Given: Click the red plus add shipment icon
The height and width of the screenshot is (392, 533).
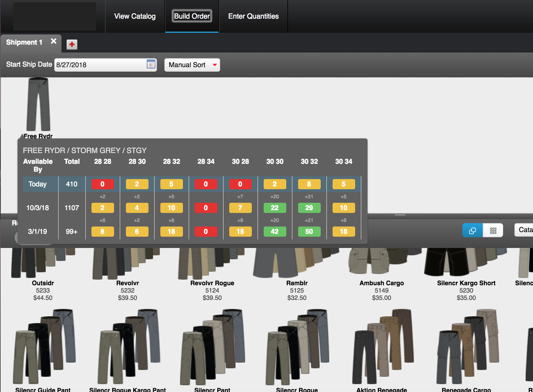Looking at the screenshot, I should 72,44.
